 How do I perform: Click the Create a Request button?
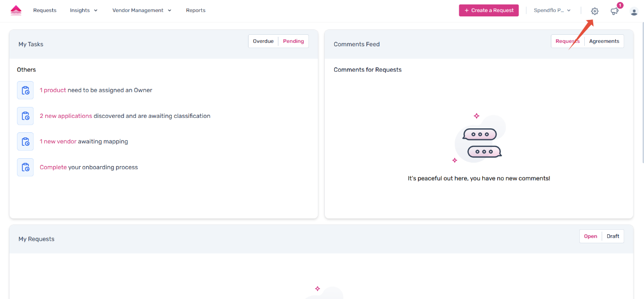click(x=489, y=10)
